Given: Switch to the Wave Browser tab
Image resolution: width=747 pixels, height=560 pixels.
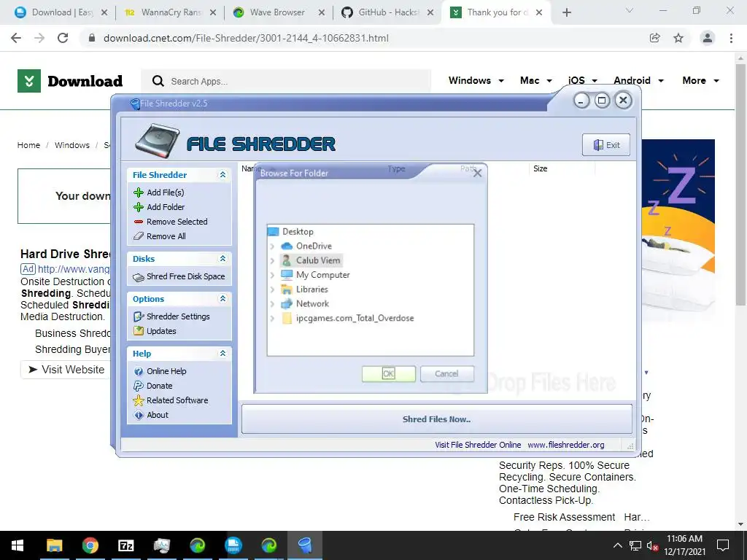Looking at the screenshot, I should (279, 12).
